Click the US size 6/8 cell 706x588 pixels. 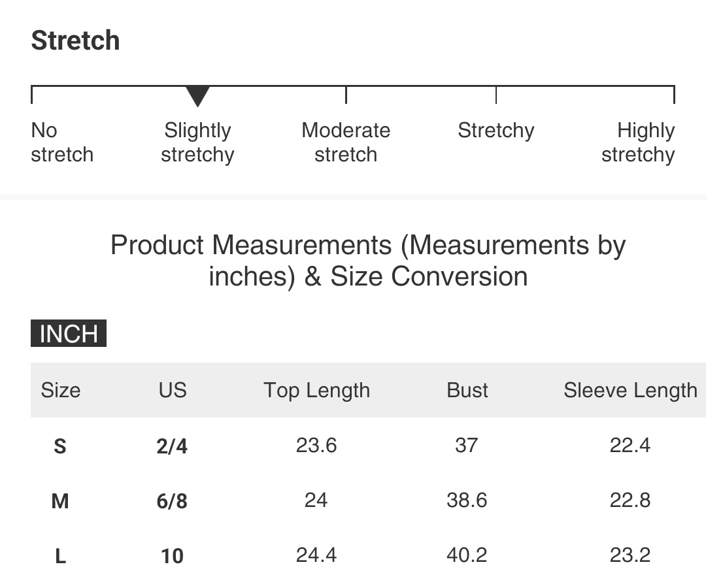pyautogui.click(x=172, y=501)
